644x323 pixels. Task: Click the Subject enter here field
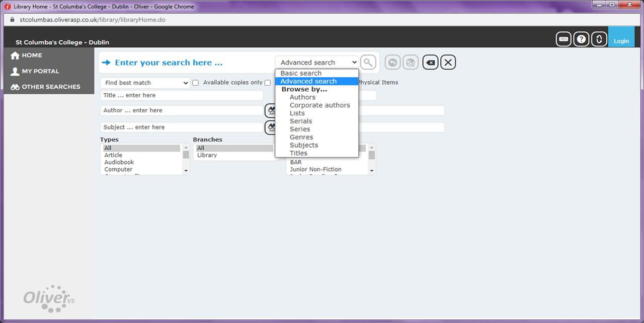[182, 127]
